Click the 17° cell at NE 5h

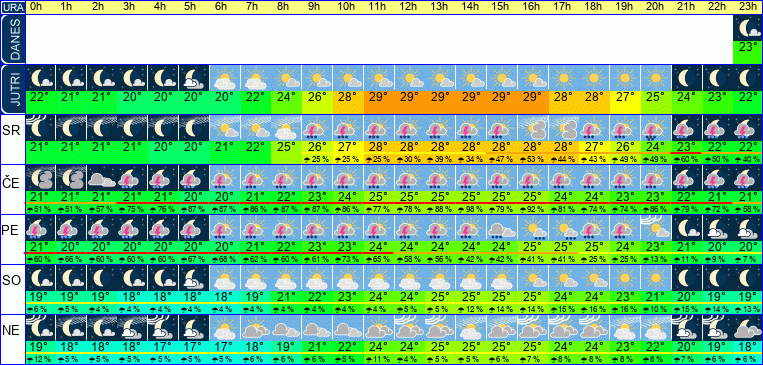[195, 347]
